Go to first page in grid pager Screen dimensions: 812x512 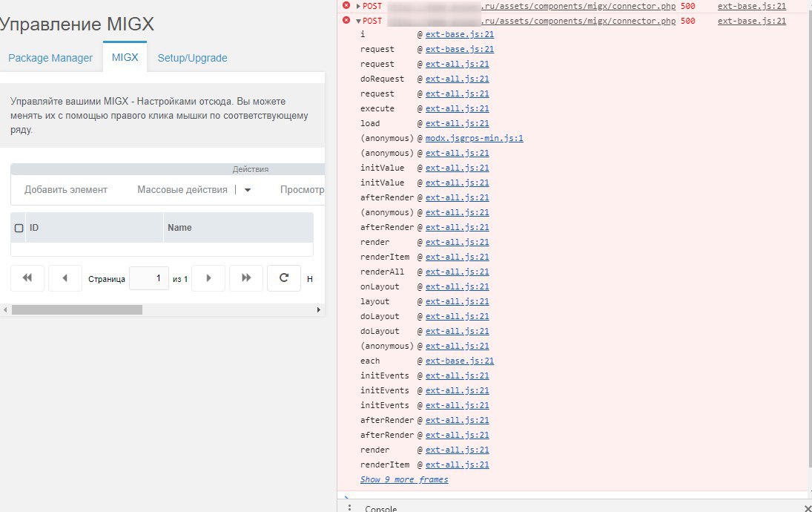pos(27,278)
